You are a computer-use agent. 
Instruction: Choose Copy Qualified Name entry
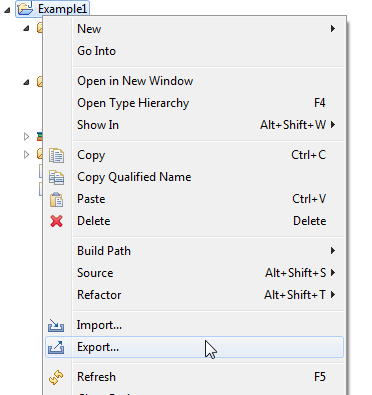click(x=195, y=177)
